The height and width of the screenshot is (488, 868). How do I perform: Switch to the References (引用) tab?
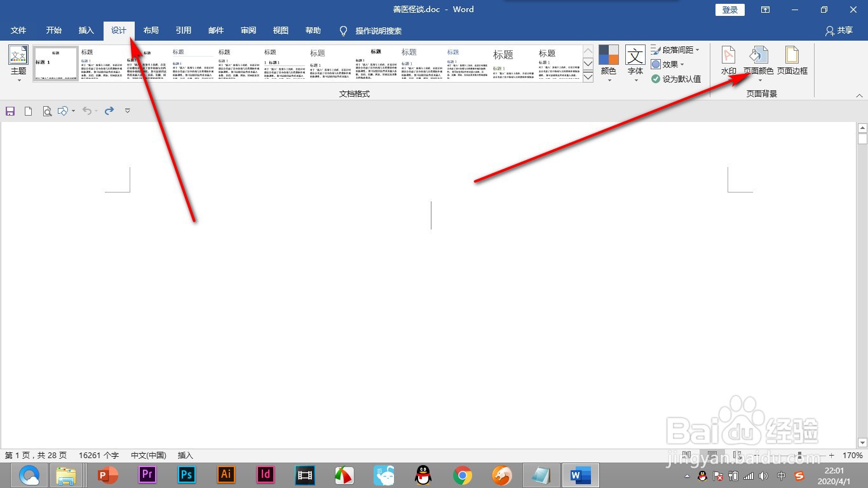[184, 30]
